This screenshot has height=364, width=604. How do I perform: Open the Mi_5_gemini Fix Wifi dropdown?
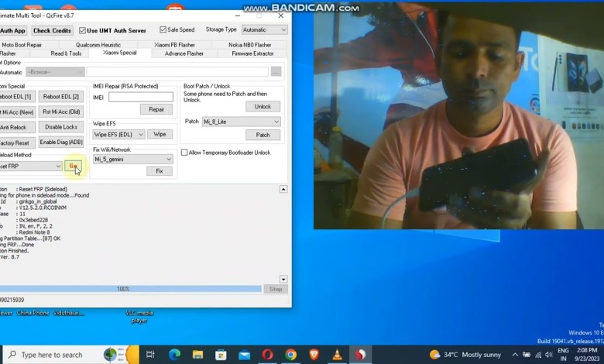[x=133, y=159]
